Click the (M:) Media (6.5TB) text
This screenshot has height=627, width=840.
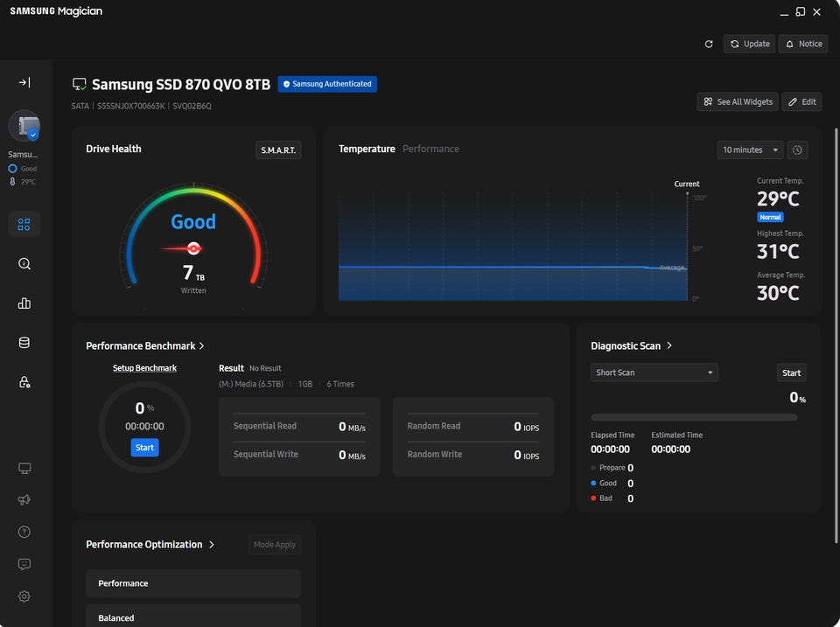251,384
